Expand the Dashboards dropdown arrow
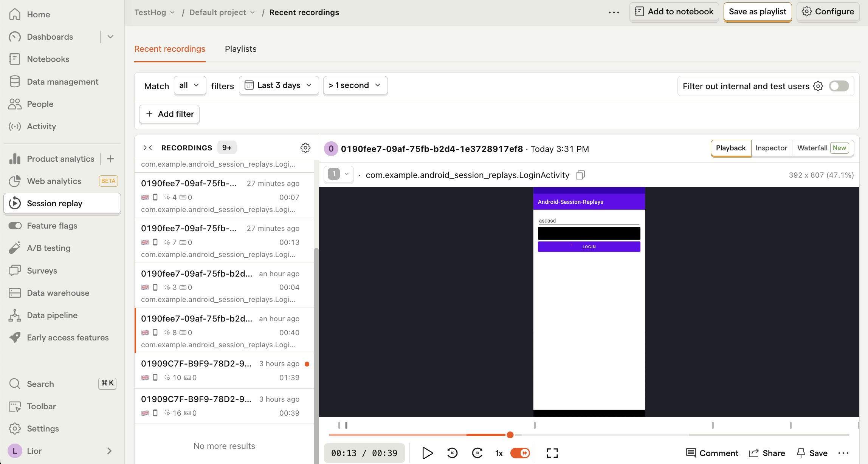 click(110, 37)
